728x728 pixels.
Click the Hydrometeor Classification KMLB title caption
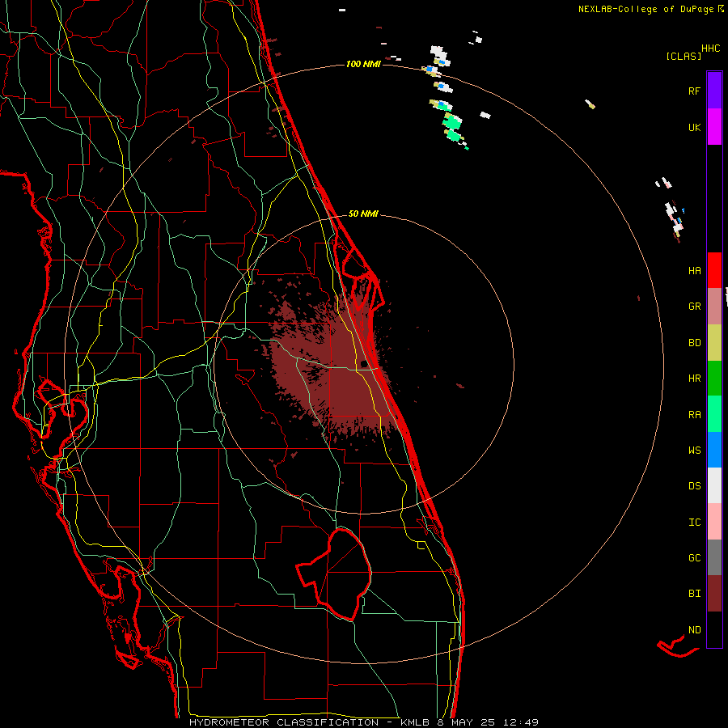[x=363, y=722]
